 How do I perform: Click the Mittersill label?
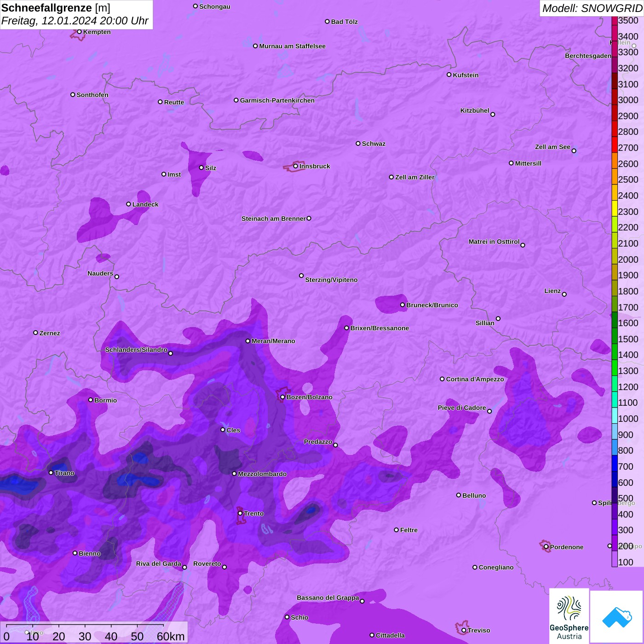(528, 163)
